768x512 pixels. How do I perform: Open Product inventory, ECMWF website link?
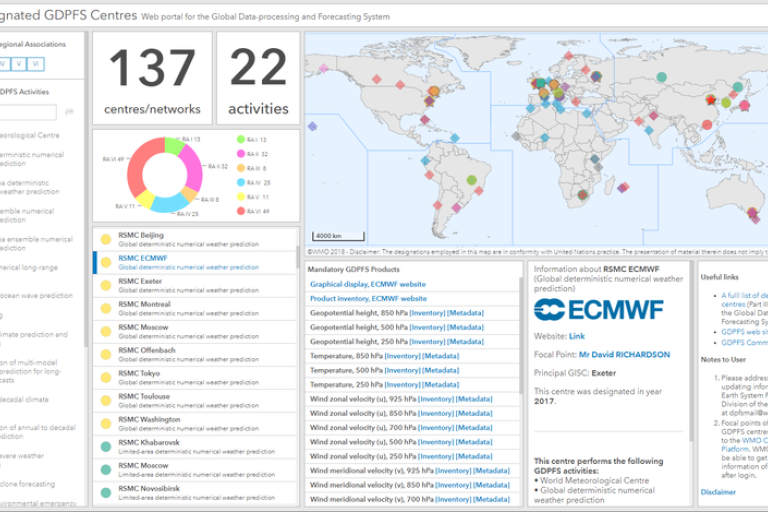(x=368, y=298)
